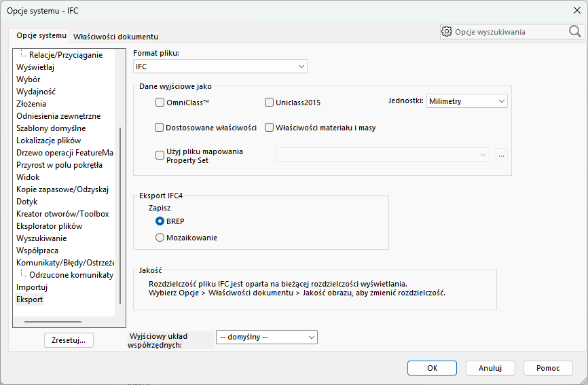Enable the OmniClass checkbox
588x385 pixels.
pyautogui.click(x=160, y=103)
